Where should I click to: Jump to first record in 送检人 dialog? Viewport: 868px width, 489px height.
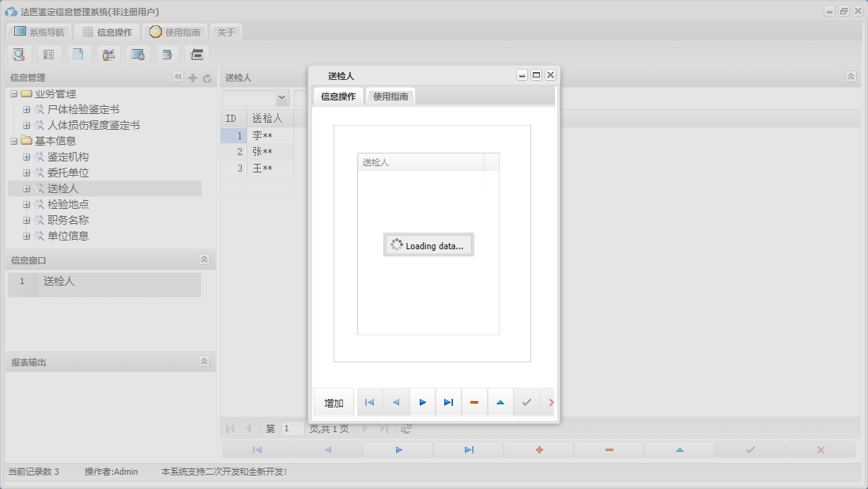pyautogui.click(x=369, y=403)
